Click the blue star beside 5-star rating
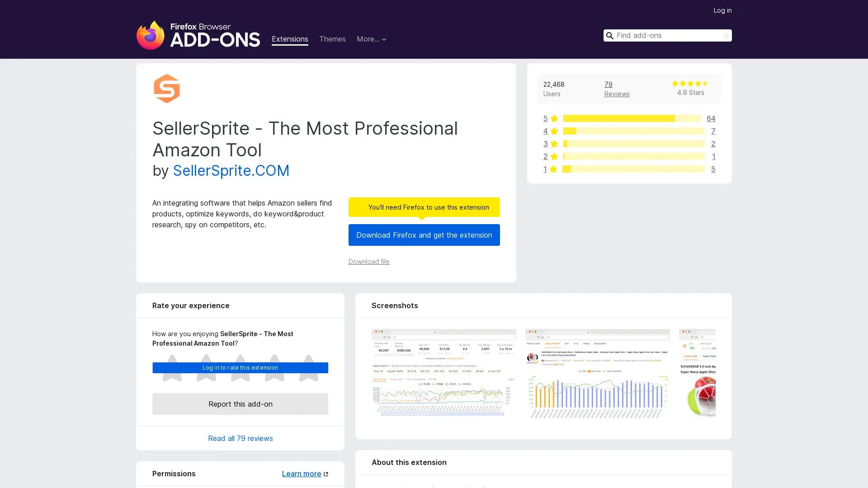This screenshot has height=488, width=868. 553,118
